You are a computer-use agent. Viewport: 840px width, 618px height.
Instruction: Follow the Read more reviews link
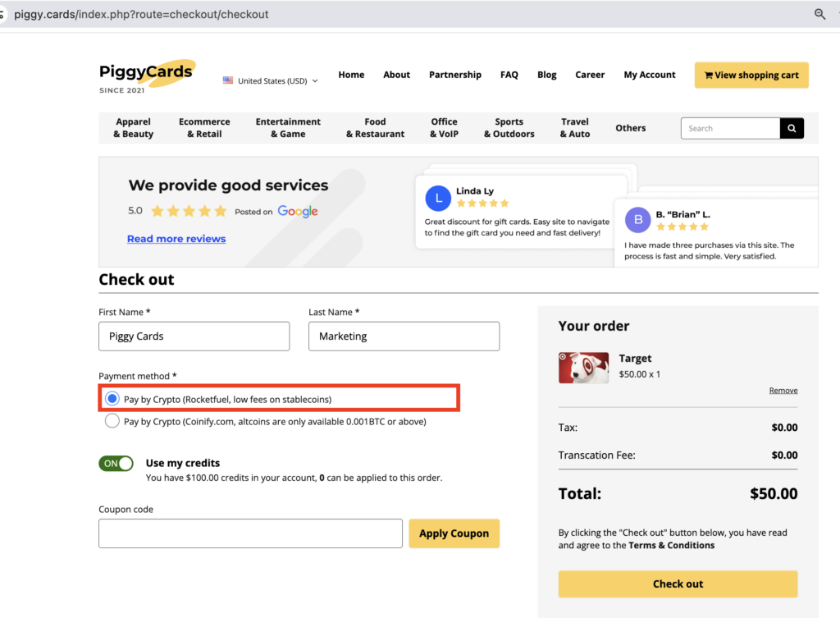(176, 239)
